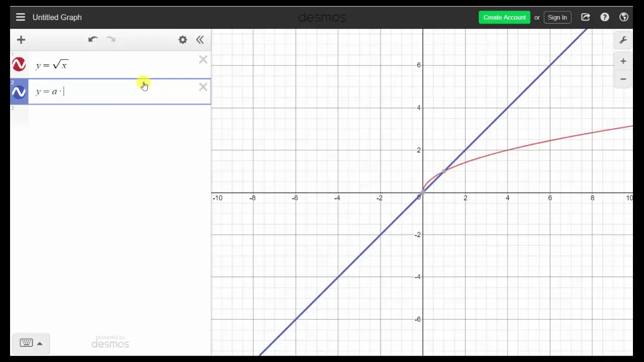Share the graph
Viewport: 644px width, 362px height.
click(586, 17)
